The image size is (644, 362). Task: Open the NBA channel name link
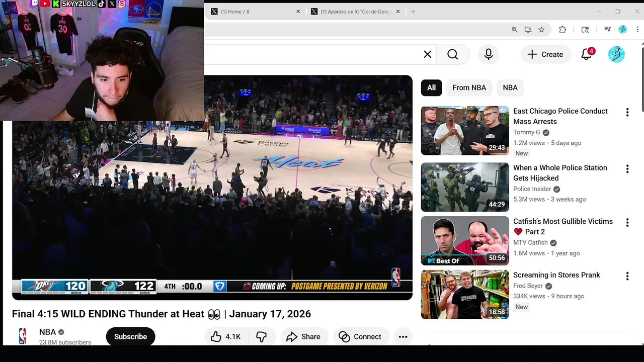[x=48, y=332]
